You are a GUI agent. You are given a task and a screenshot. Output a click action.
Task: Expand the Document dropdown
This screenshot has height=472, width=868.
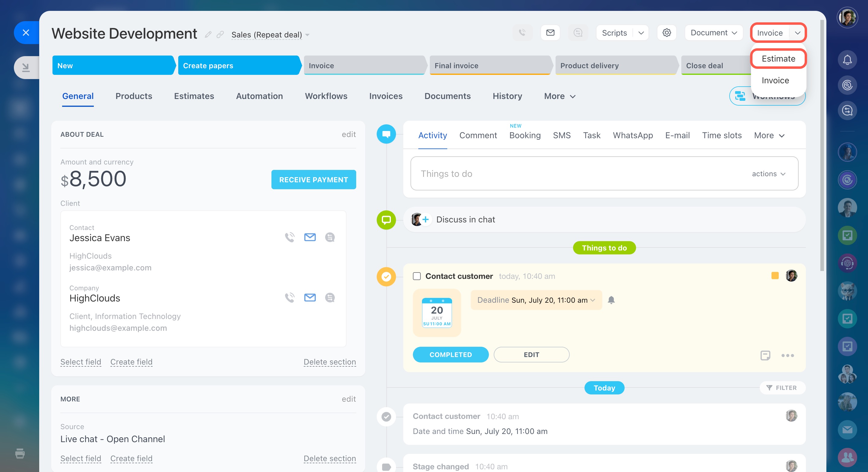click(714, 33)
